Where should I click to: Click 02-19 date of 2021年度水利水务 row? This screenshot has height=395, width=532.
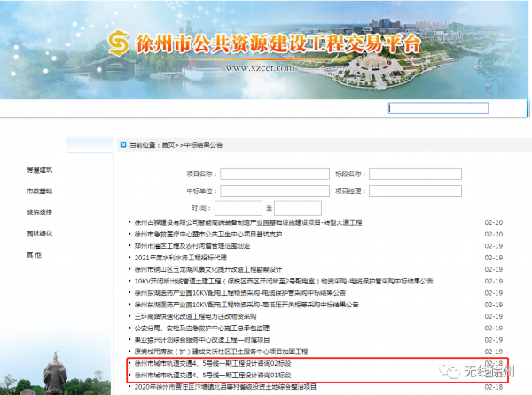[493, 258]
